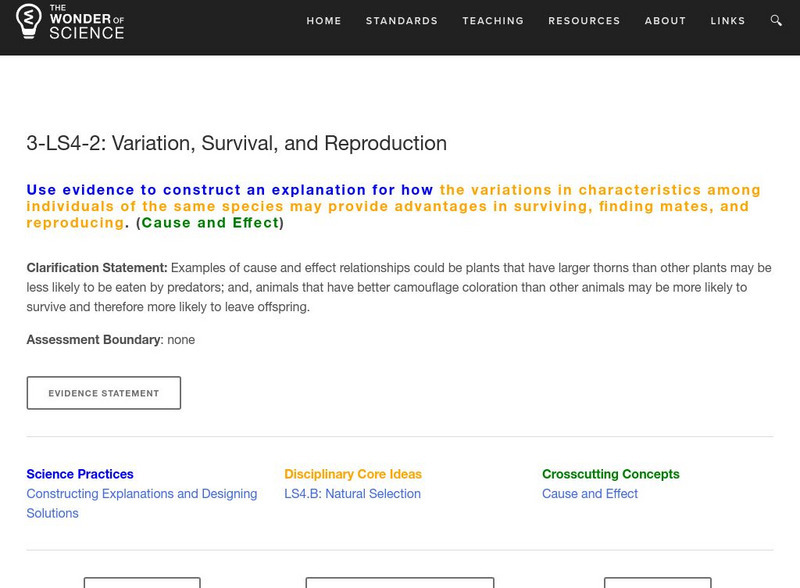This screenshot has width=800, height=588.
Task: Open the STANDARDS menu
Action: click(x=401, y=20)
